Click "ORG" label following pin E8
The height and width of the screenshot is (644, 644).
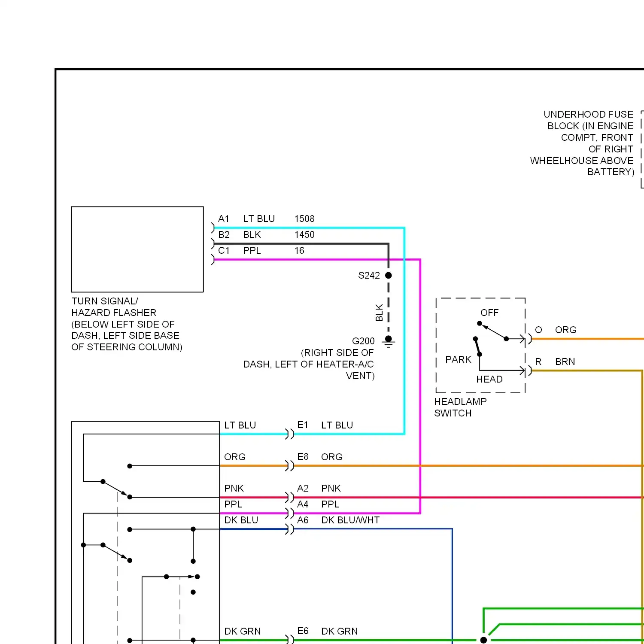(332, 457)
